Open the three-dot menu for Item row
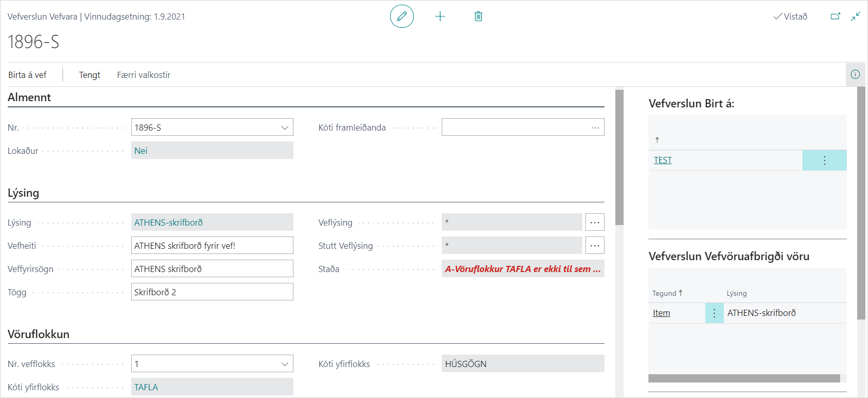Screen dimensions: 868x398 pyautogui.click(x=714, y=313)
